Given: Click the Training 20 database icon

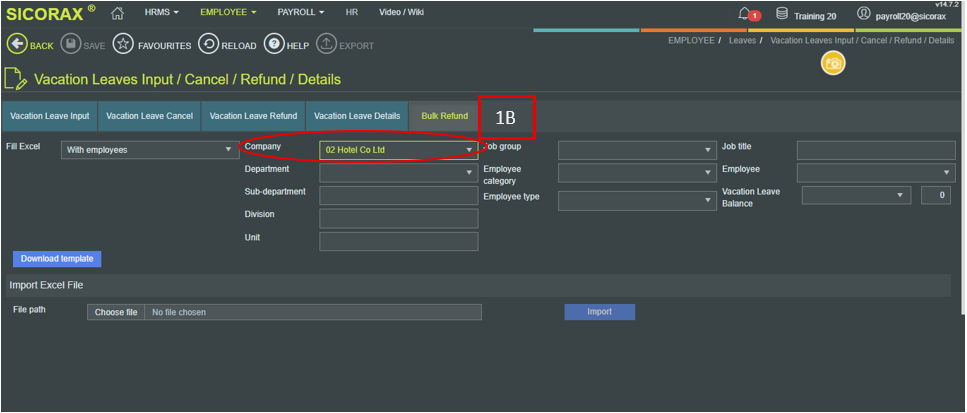Looking at the screenshot, I should (x=781, y=14).
